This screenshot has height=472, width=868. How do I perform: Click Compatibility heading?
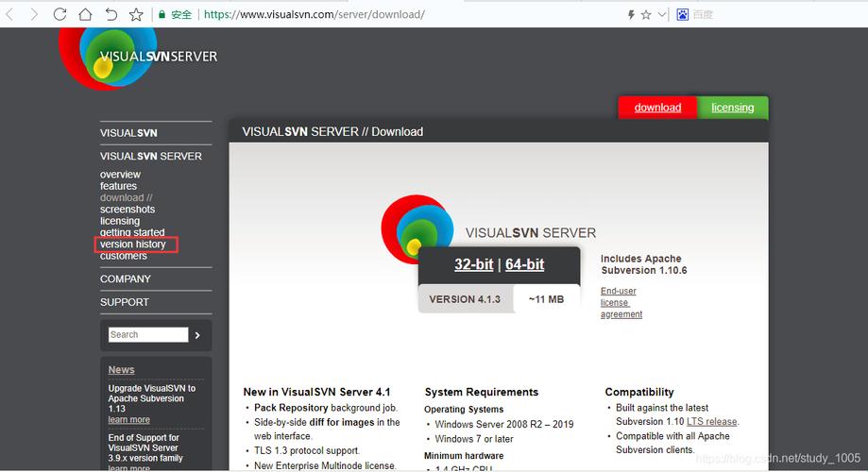pyautogui.click(x=638, y=392)
